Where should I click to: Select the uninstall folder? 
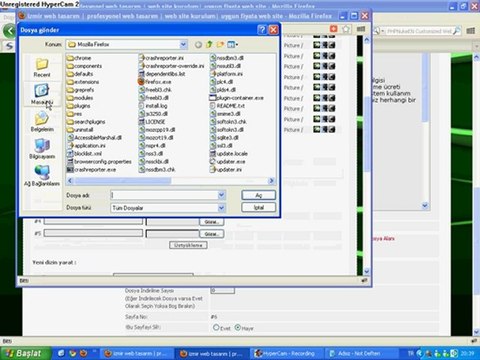pos(80,130)
